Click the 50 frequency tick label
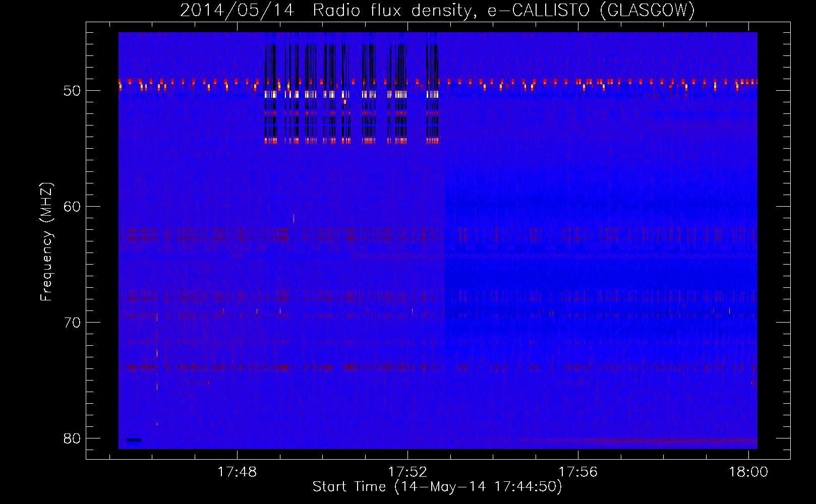The image size is (816, 504). (x=72, y=91)
